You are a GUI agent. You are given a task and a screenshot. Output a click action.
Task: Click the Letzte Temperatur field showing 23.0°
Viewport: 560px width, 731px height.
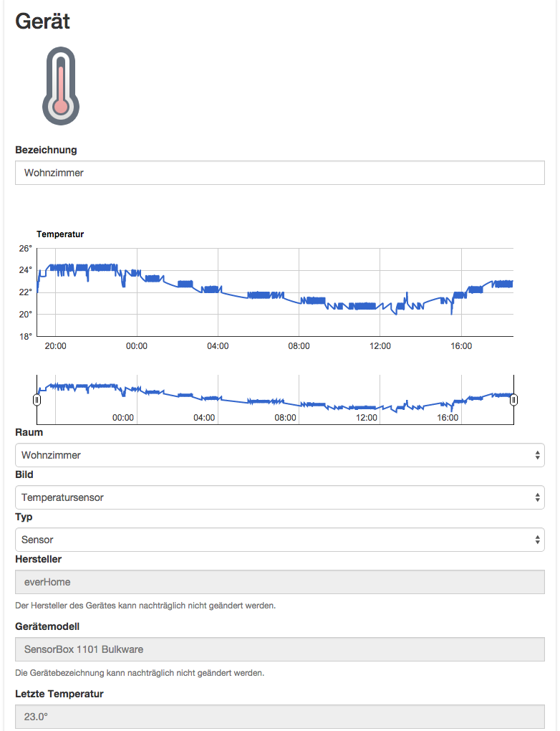click(279, 717)
